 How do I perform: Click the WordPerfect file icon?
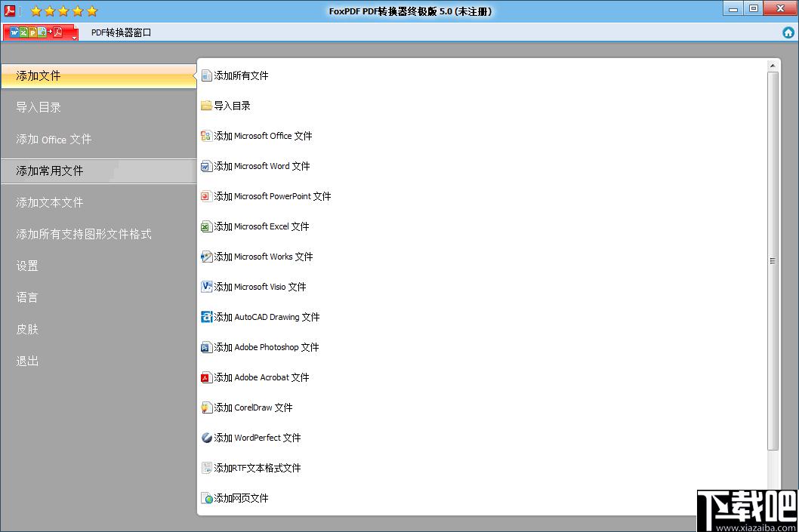[206, 438]
